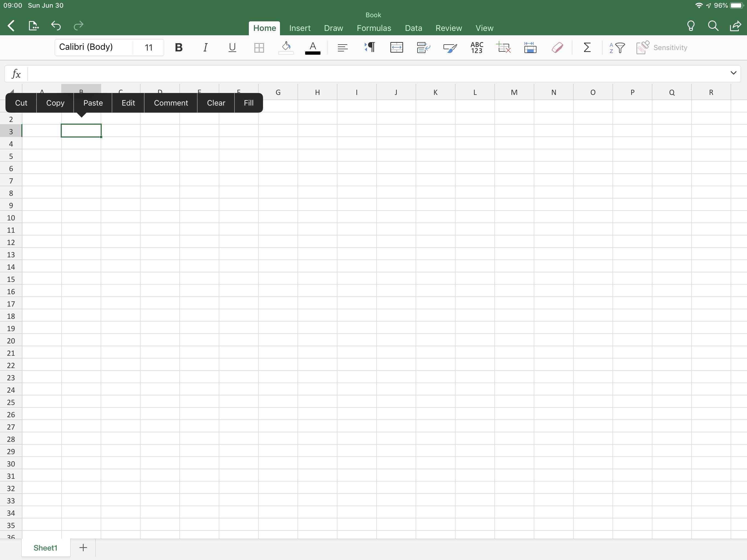Choose Edit in the context menu

[x=128, y=103]
